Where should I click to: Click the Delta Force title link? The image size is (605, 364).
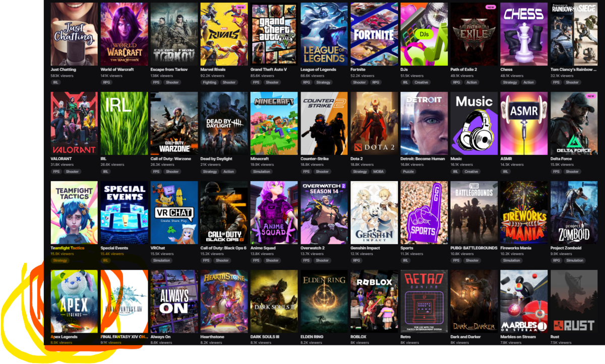pos(561,159)
